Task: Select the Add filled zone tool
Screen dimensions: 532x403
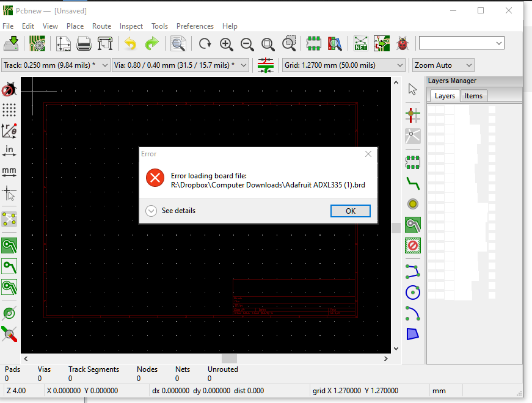Action: (x=413, y=225)
